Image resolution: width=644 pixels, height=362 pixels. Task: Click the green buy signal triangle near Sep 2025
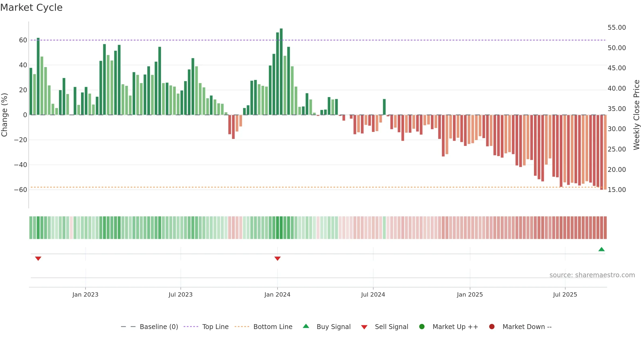tap(602, 249)
